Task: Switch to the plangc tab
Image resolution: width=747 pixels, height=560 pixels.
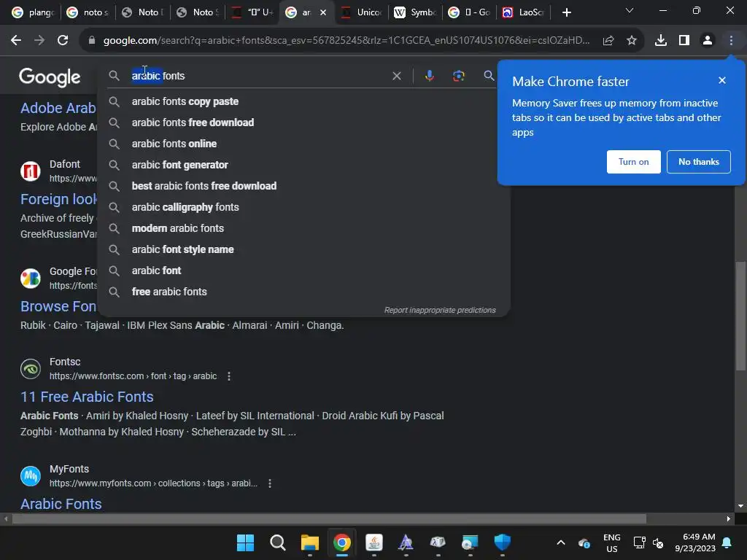Action: point(33,12)
